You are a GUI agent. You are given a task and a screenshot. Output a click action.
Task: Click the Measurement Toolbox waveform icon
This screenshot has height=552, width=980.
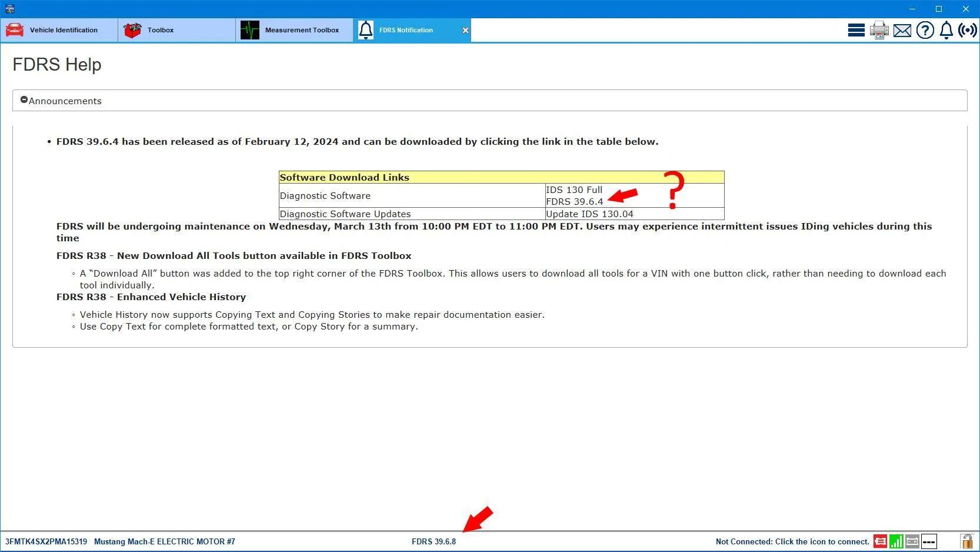coord(250,30)
